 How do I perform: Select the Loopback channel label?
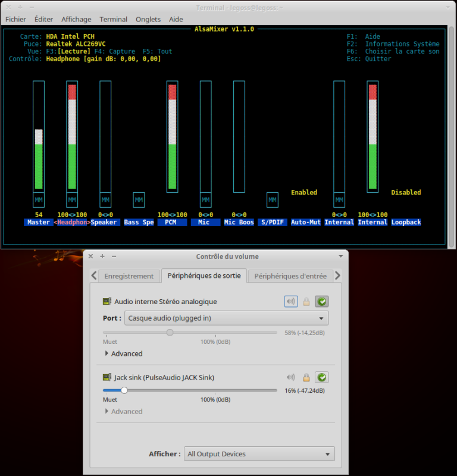point(406,222)
